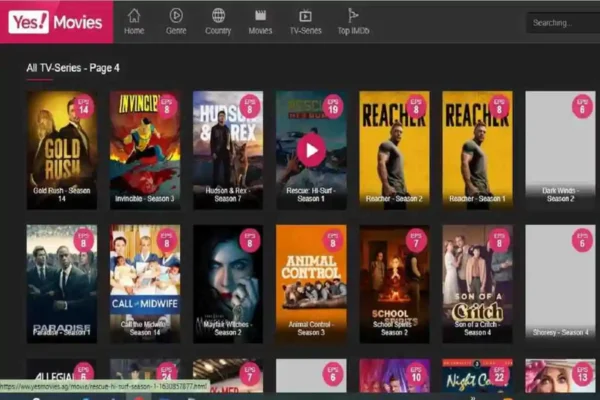This screenshot has height=400, width=600.
Task: Open Gold Rush Season 14 poster
Action: [x=62, y=150]
